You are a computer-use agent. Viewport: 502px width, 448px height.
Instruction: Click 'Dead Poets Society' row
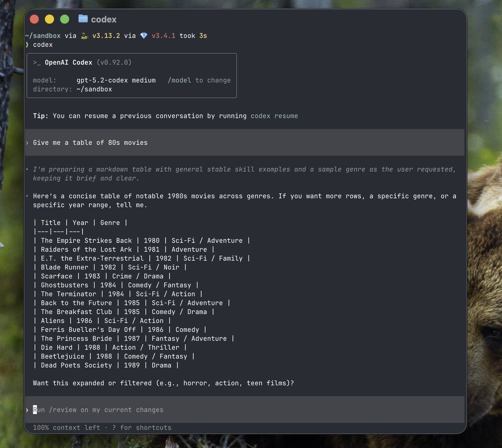pyautogui.click(x=106, y=365)
